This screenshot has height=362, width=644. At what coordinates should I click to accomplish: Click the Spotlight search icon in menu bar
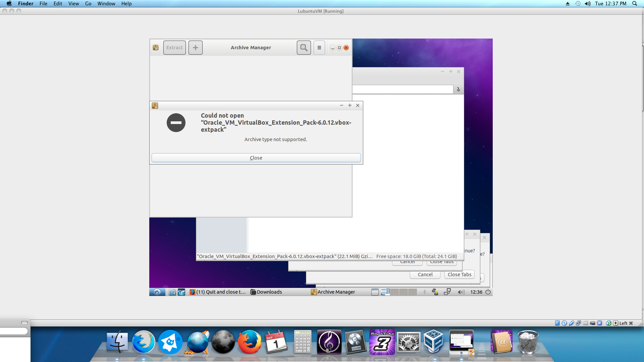pyautogui.click(x=635, y=4)
